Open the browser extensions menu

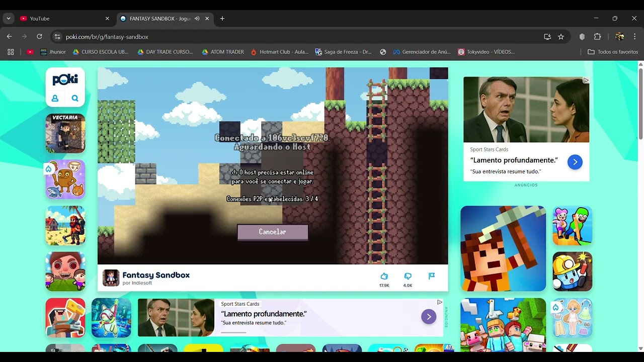click(598, 37)
